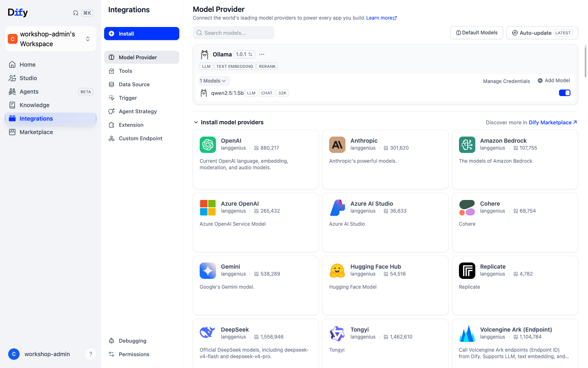Open Debugging in the Integrations panel
The image size is (588, 368).
[142, 341]
